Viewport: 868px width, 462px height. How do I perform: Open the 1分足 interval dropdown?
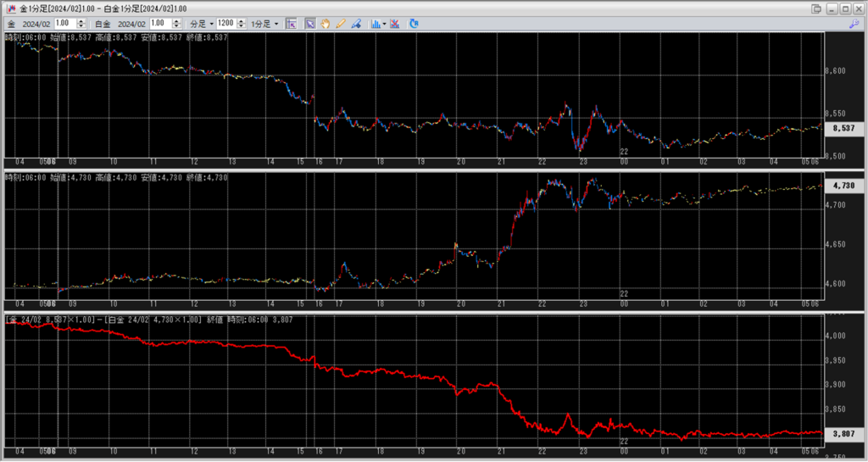click(264, 24)
